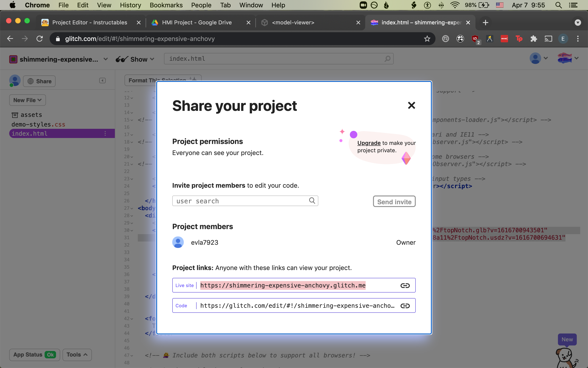Click Format This Selection button

[163, 80]
